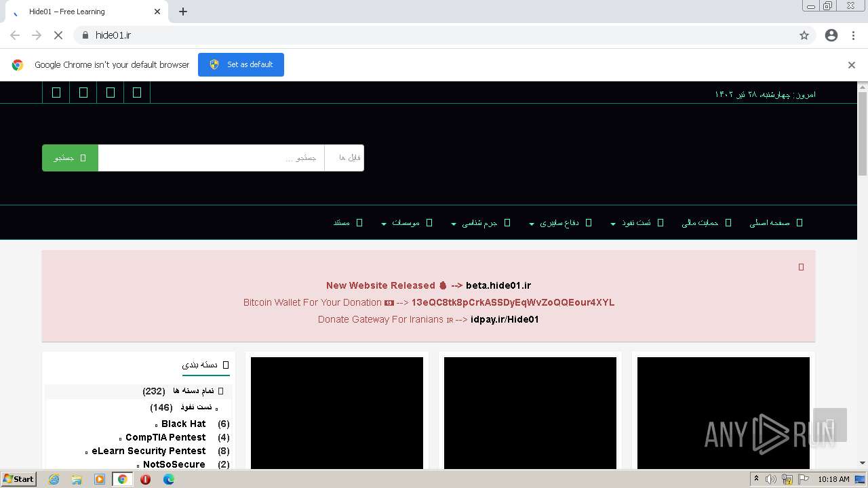Open the مستند menu item
Viewport: 868px width, 488px height.
point(348,223)
